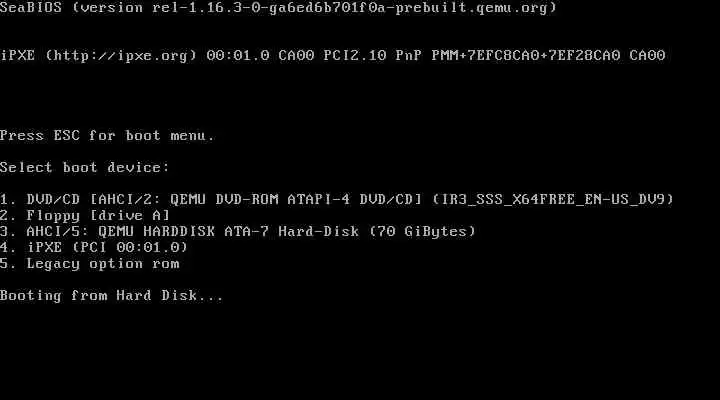
Task: Choose boot option 4 iPXE
Action: click(x=94, y=248)
